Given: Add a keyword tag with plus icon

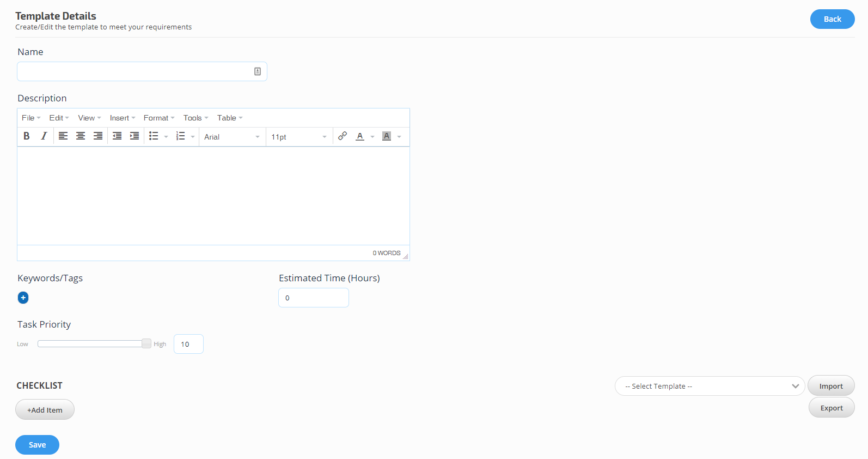Looking at the screenshot, I should coord(23,298).
